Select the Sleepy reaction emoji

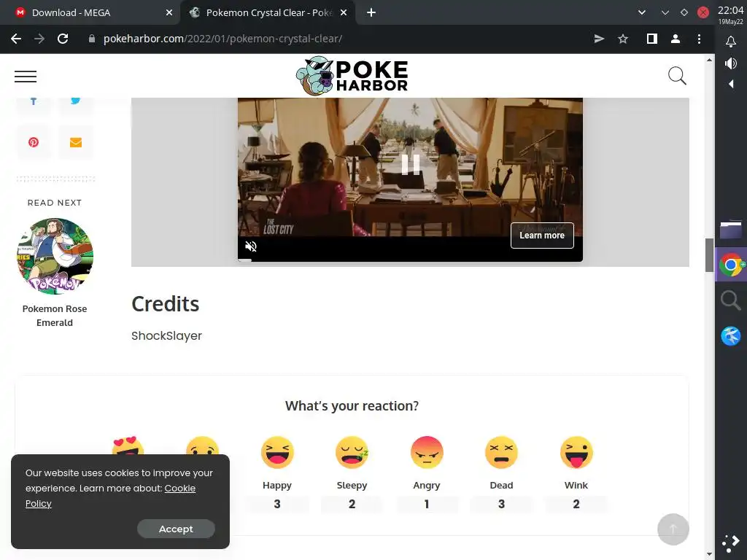click(352, 452)
